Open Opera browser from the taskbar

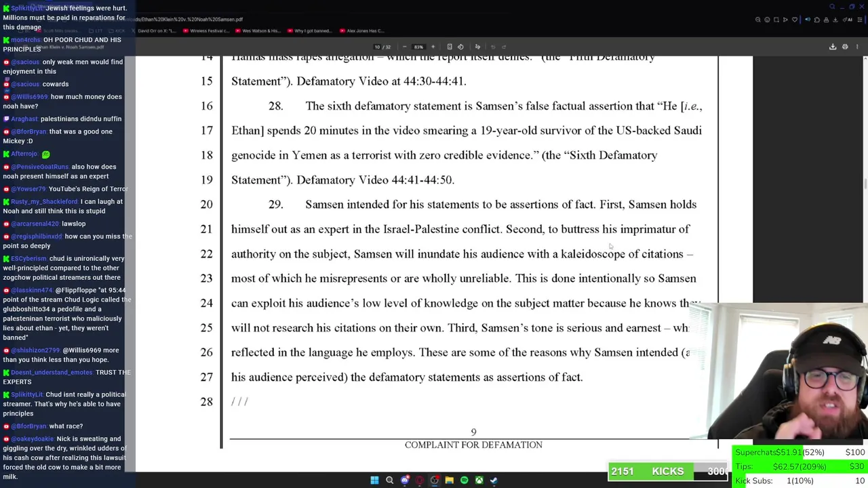point(420,481)
